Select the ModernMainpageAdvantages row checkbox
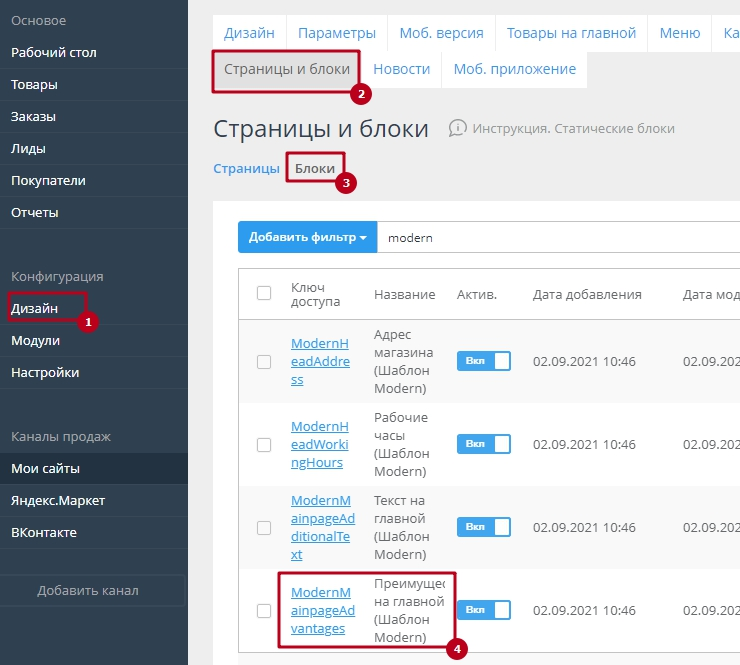The image size is (740, 665). (x=264, y=611)
